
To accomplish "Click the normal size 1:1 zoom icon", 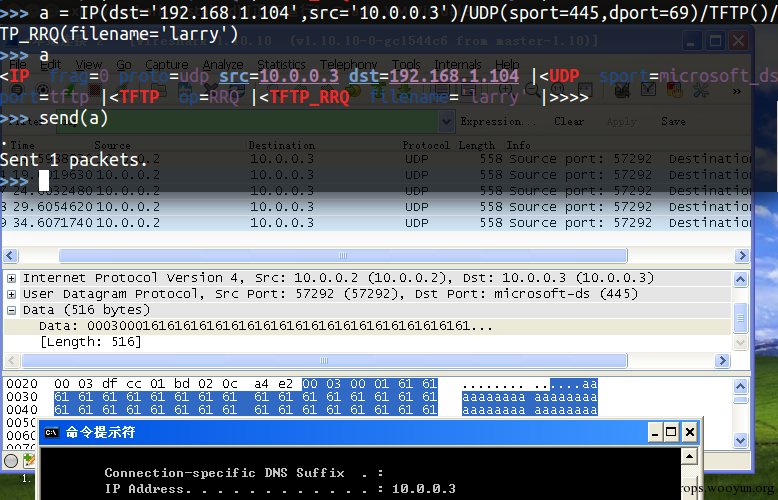I will pyautogui.click(x=558, y=89).
